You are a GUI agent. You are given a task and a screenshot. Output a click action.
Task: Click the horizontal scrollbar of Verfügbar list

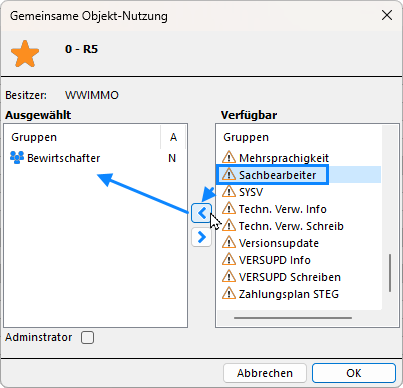point(293,318)
